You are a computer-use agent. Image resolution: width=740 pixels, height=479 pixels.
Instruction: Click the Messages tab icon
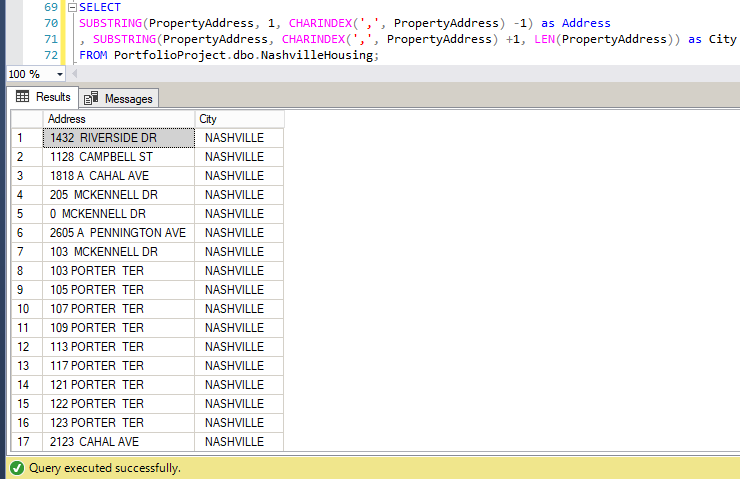tap(92, 98)
